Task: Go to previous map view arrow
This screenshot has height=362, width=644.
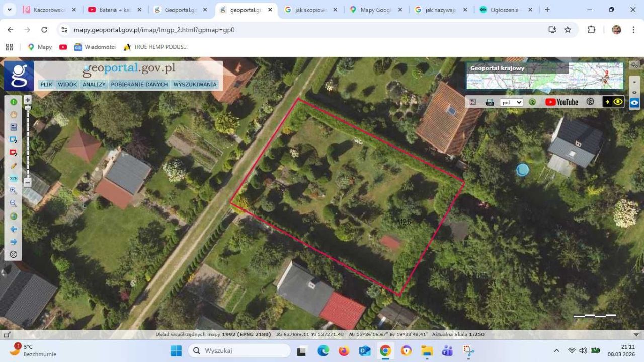Action: pos(14,229)
